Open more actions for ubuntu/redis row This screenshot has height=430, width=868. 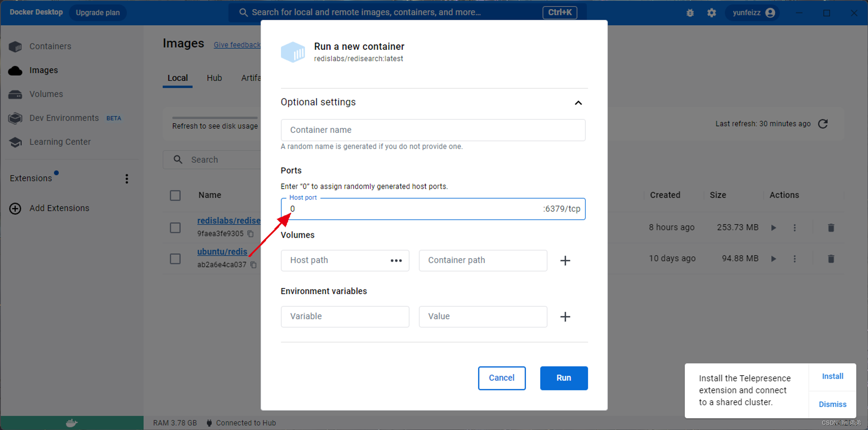point(795,259)
